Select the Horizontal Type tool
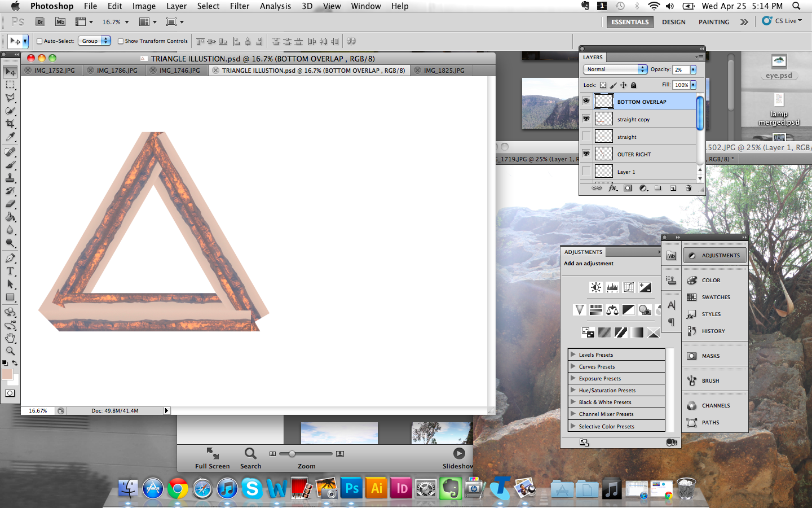This screenshot has width=812, height=508. coord(10,271)
